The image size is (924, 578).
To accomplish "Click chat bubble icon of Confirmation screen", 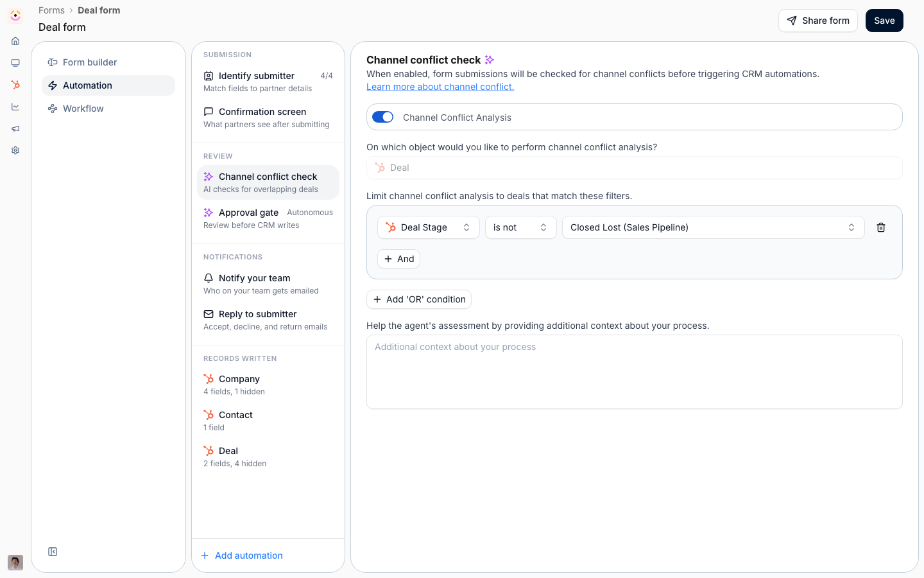I will pos(209,112).
